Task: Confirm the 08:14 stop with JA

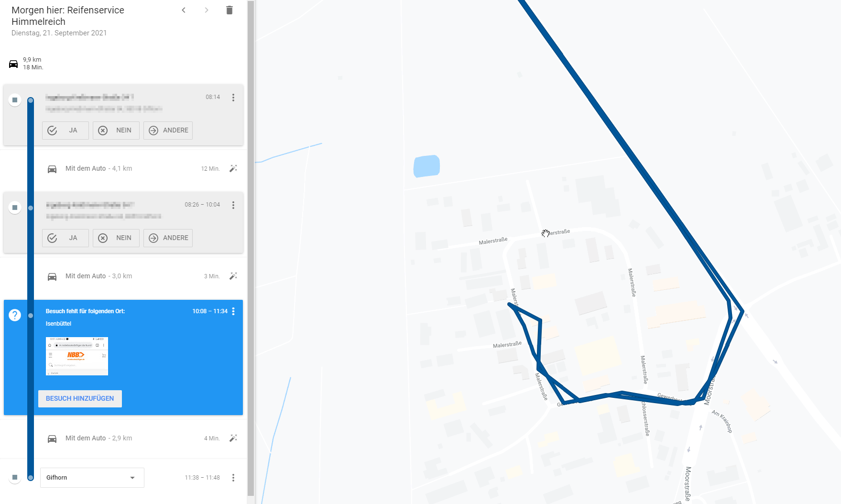Action: pos(66,131)
